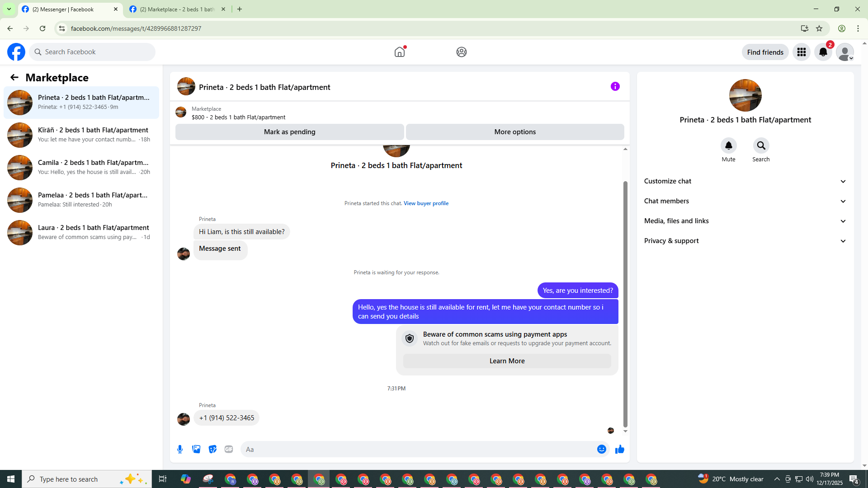The width and height of the screenshot is (868, 488).
Task: Switch to Marketplace browser tab
Action: [177, 9]
